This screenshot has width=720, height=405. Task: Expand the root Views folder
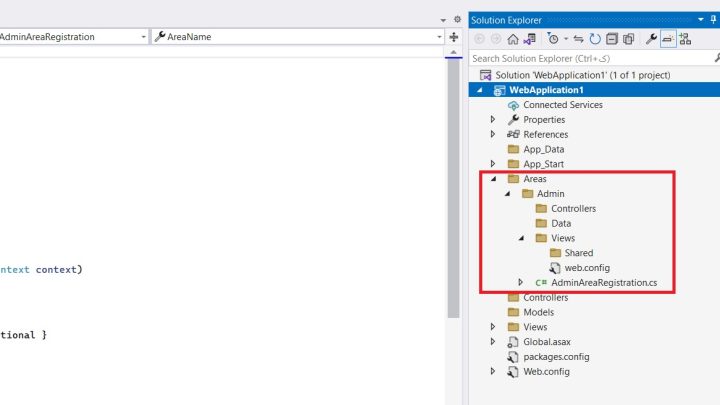(493, 327)
